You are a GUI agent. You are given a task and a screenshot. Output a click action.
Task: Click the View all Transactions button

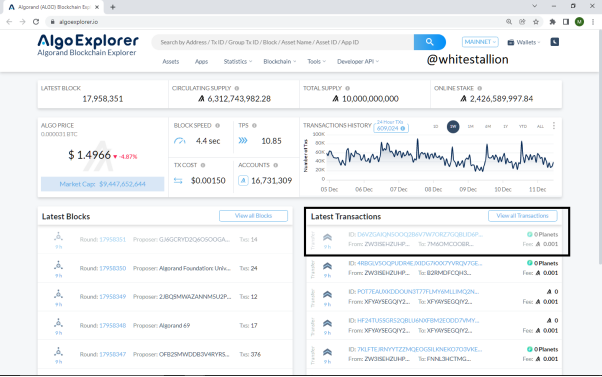point(523,216)
